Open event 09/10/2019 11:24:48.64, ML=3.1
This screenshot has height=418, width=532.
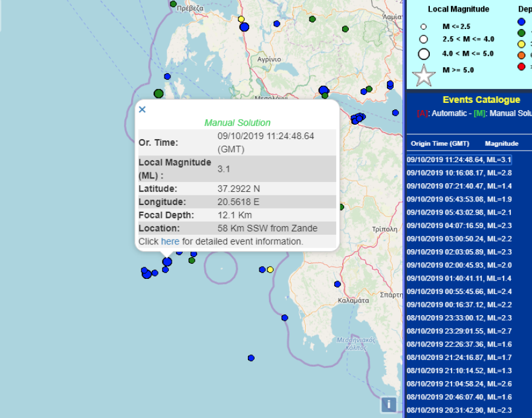tap(459, 160)
